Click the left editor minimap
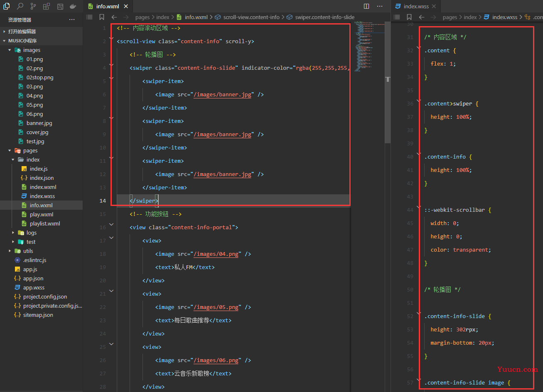 (x=368, y=46)
